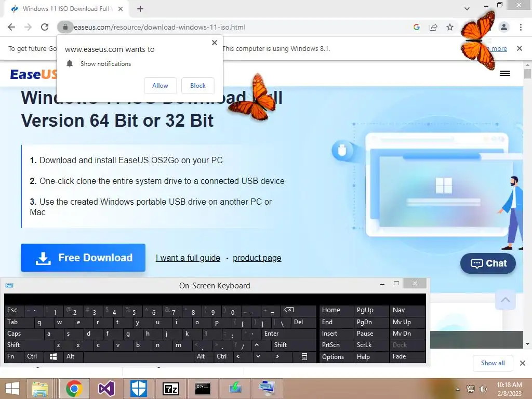Reload the page with the refresh icon
This screenshot has height=399, width=532.
[45, 27]
